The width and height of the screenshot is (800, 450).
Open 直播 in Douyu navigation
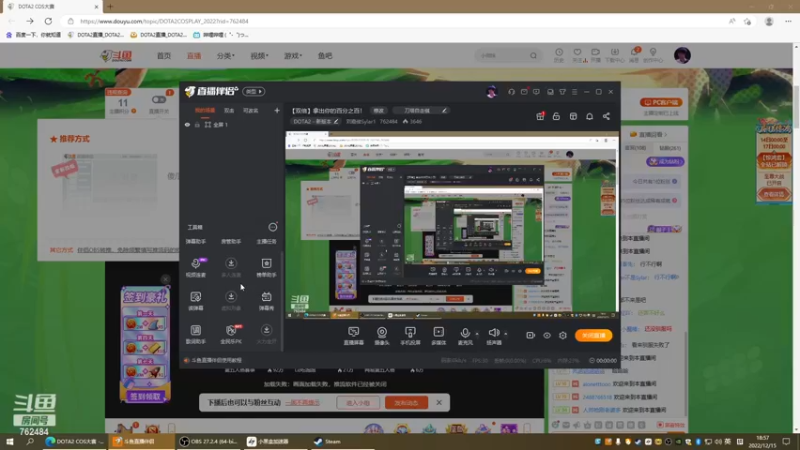coord(194,56)
